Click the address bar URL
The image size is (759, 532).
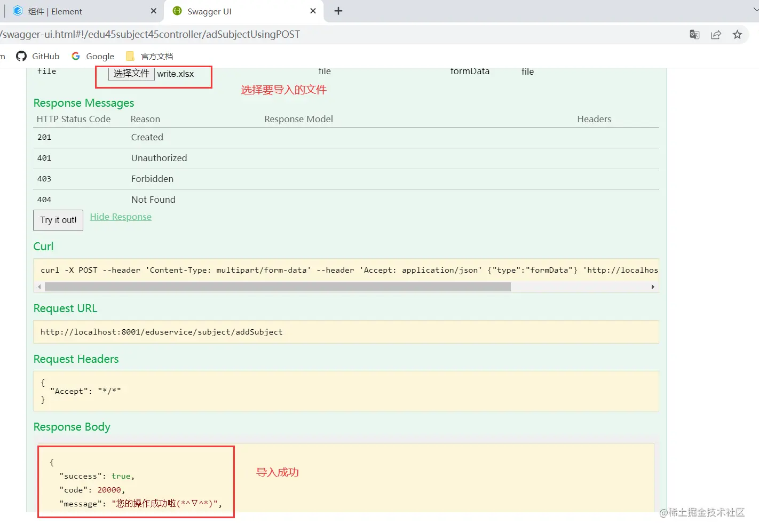[x=150, y=35]
